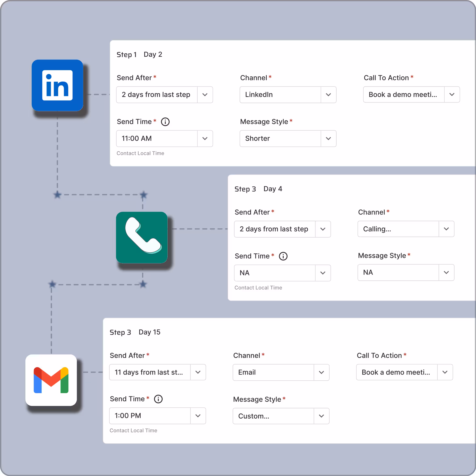Image resolution: width=476 pixels, height=476 pixels.
Task: Click star marker directly above phone icon
Action: pos(143,195)
